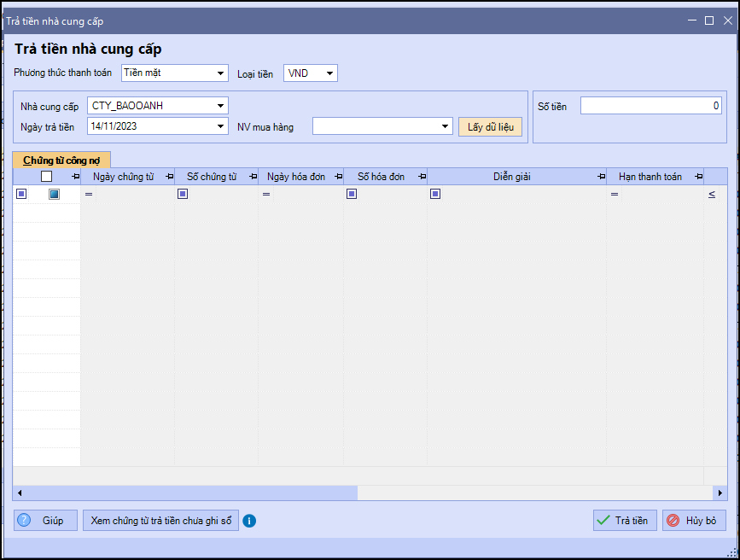
Task: Click the Trả tiền confirm button
Action: [625, 521]
